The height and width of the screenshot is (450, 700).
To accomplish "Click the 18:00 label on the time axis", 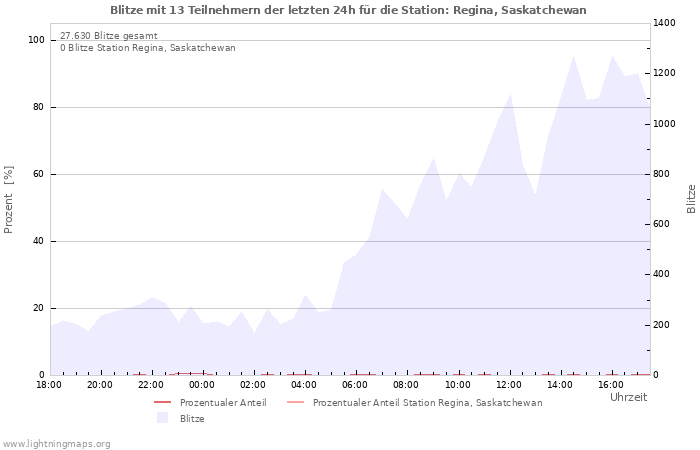I will pos(49,385).
